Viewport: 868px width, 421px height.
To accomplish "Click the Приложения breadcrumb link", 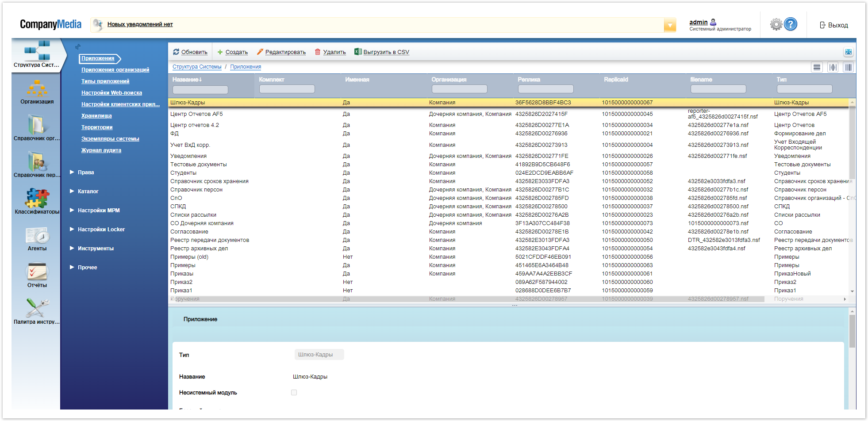I will click(x=246, y=67).
